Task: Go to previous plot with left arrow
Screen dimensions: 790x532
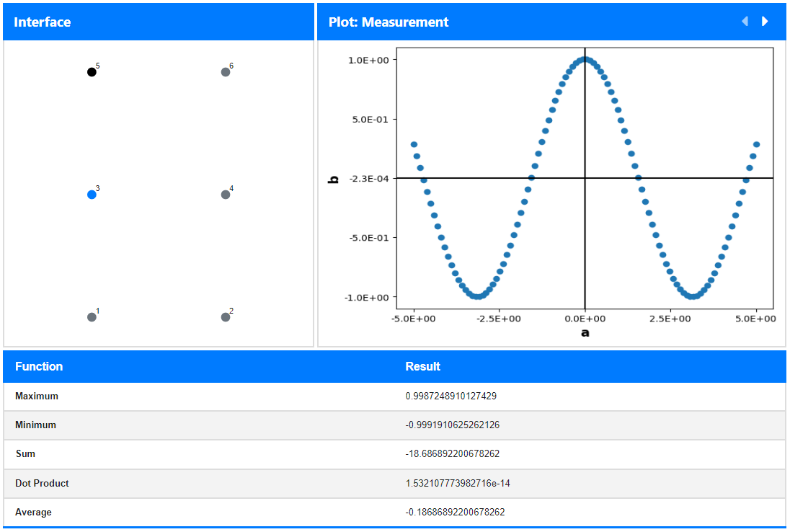Action: [x=745, y=21]
